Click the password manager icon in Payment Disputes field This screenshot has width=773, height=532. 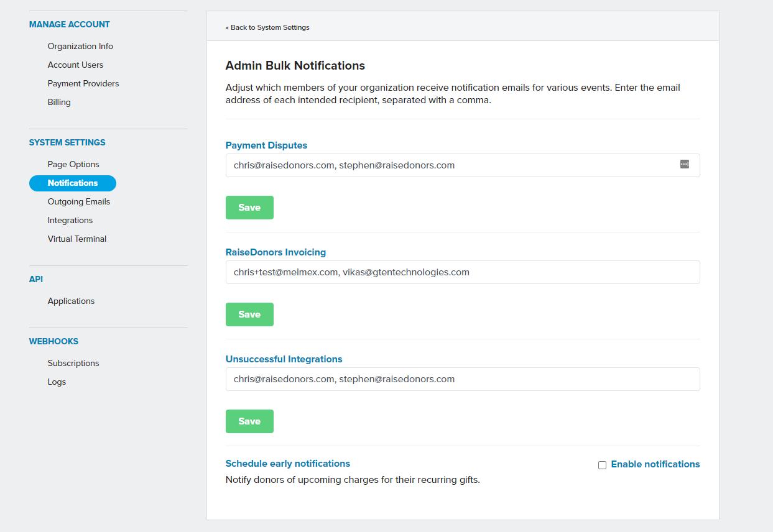(x=684, y=165)
